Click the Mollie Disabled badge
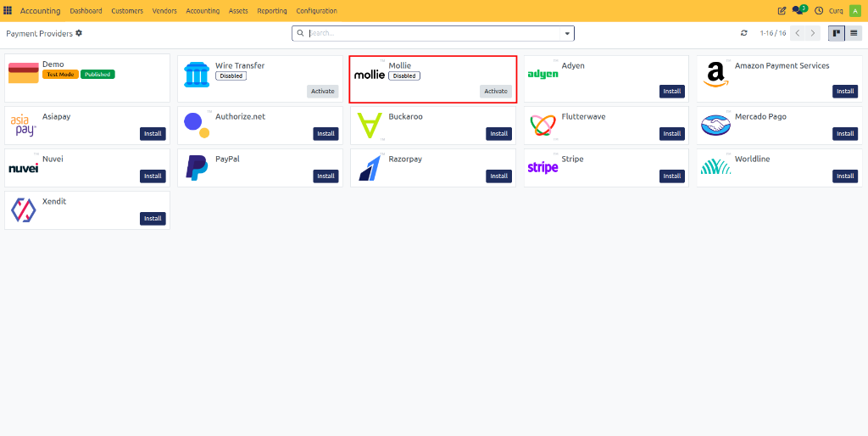The image size is (868, 436). (x=404, y=75)
